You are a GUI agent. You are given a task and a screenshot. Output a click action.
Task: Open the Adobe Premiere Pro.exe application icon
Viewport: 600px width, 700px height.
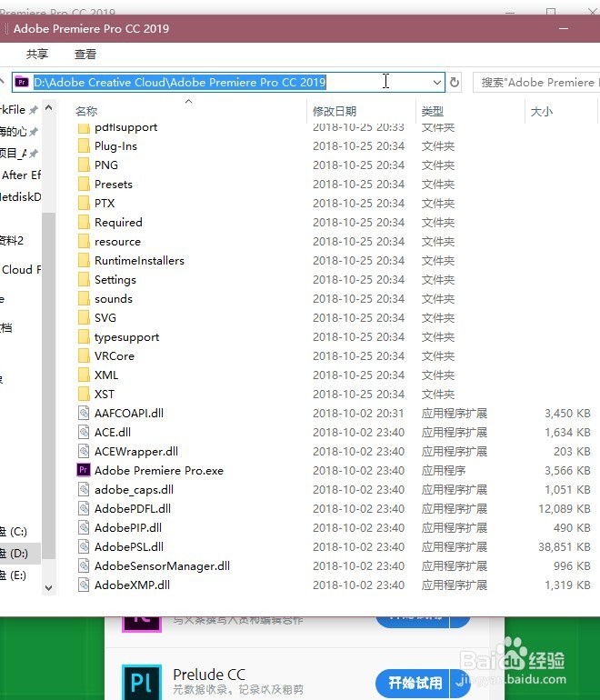coord(84,470)
